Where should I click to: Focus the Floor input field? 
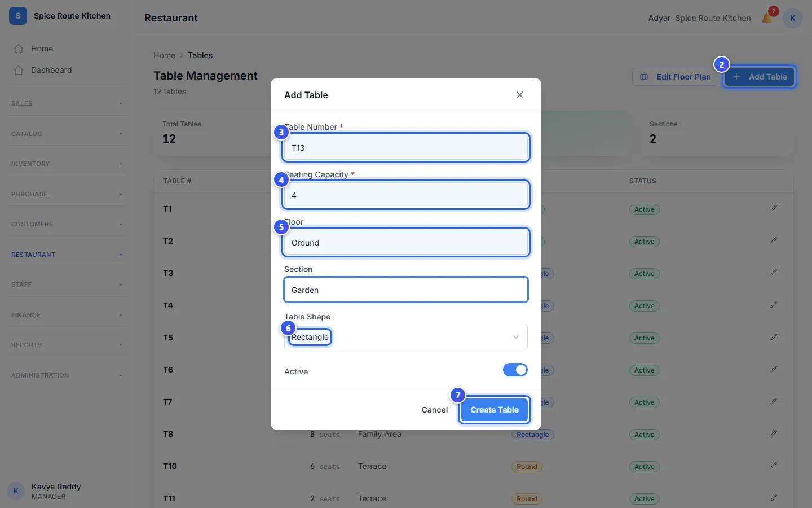tap(406, 243)
